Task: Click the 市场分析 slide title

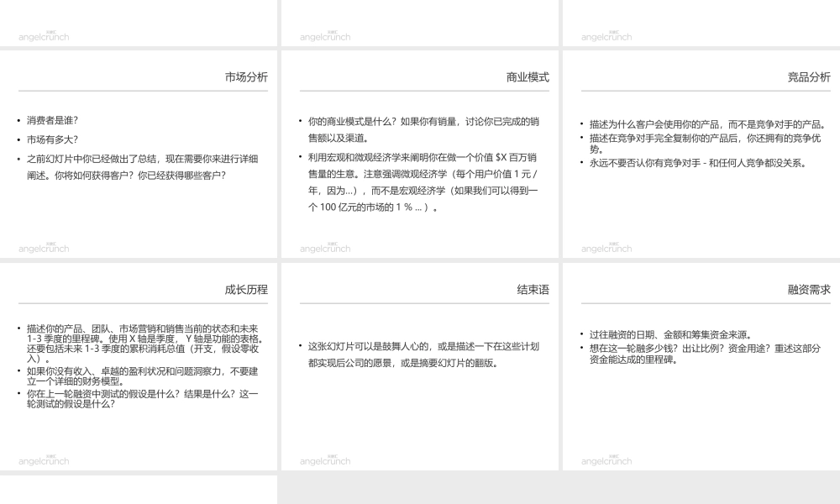Action: click(246, 77)
